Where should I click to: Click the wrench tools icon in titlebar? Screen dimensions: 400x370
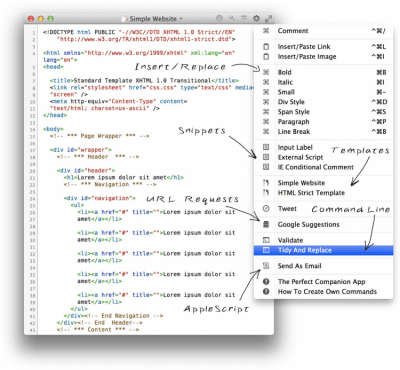click(x=232, y=18)
